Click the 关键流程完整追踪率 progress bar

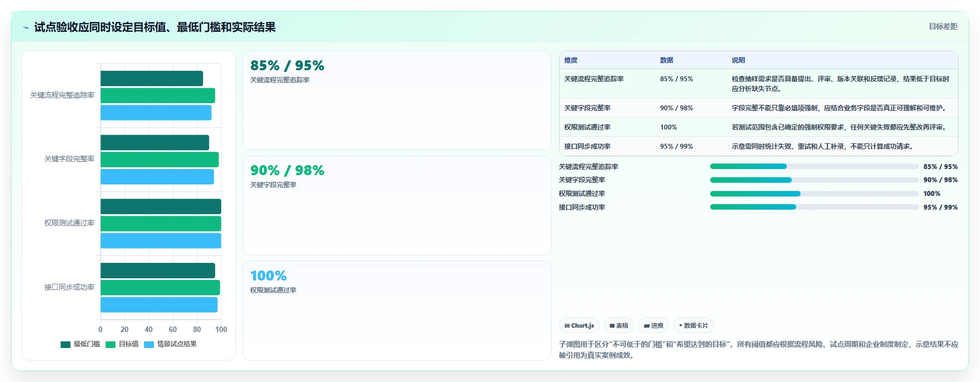point(814,166)
